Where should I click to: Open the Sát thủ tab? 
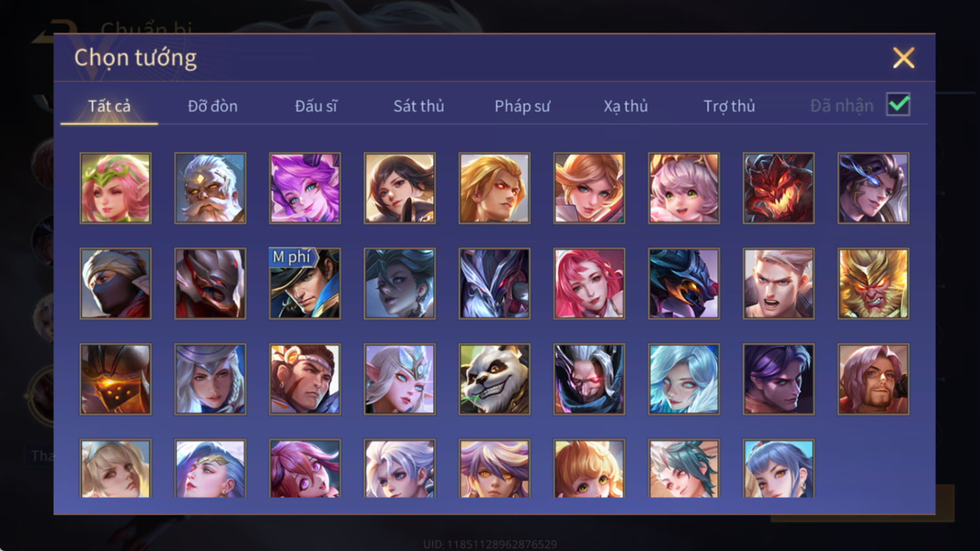coord(419,106)
